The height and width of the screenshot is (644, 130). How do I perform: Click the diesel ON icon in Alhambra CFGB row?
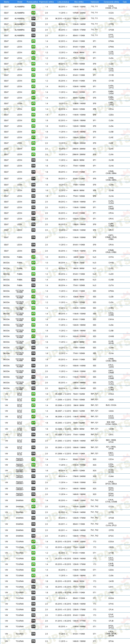tap(33, 30)
